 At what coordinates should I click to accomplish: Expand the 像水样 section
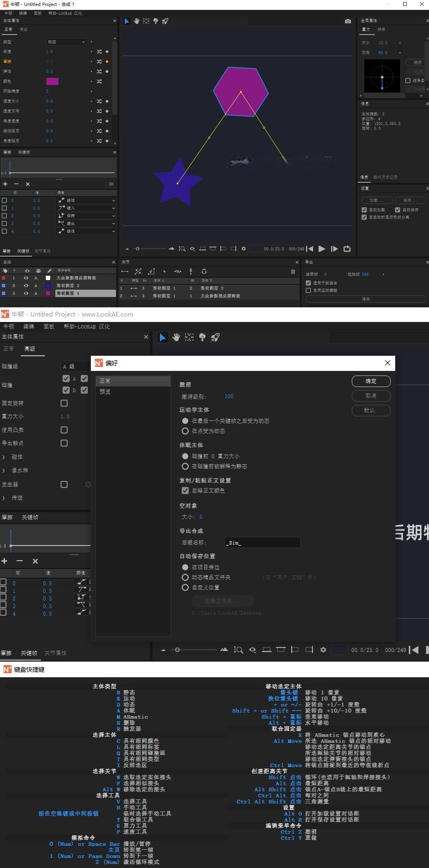(4, 470)
